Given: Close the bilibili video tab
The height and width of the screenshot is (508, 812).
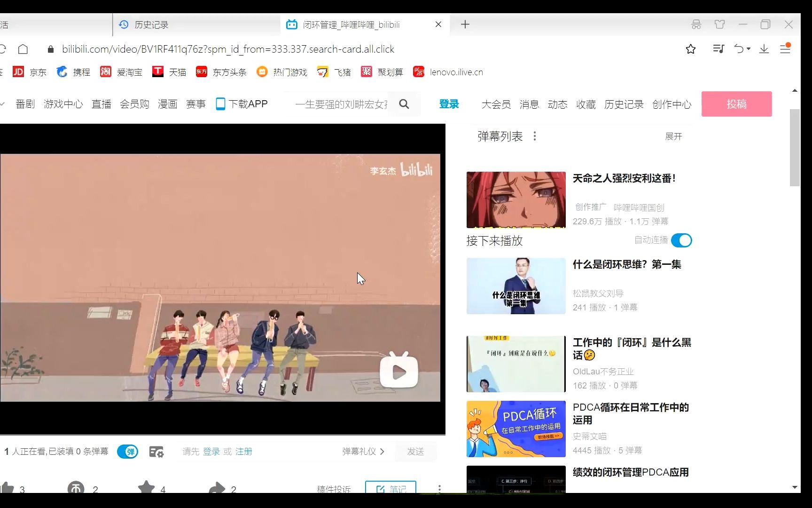Looking at the screenshot, I should point(438,24).
